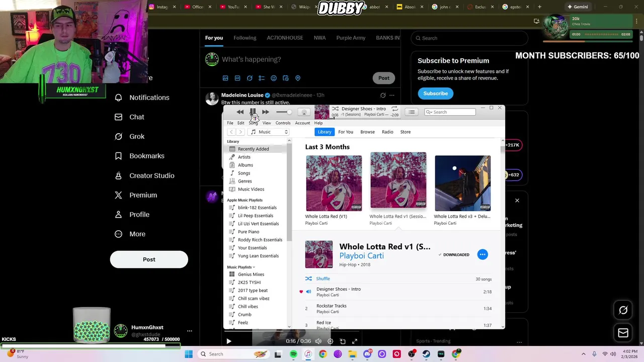Image resolution: width=644 pixels, height=362 pixels.
Task: Toggle repeat in iTunes now-playing display
Action: [x=394, y=109]
